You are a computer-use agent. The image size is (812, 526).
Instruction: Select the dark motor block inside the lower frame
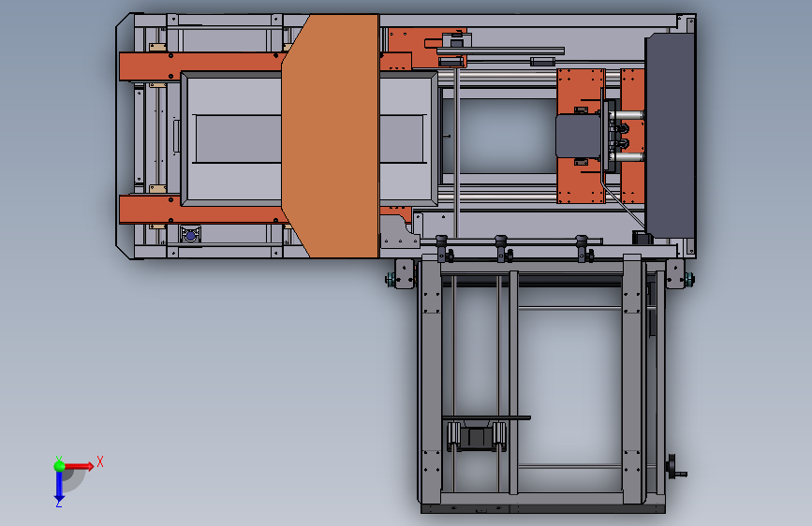click(x=477, y=437)
